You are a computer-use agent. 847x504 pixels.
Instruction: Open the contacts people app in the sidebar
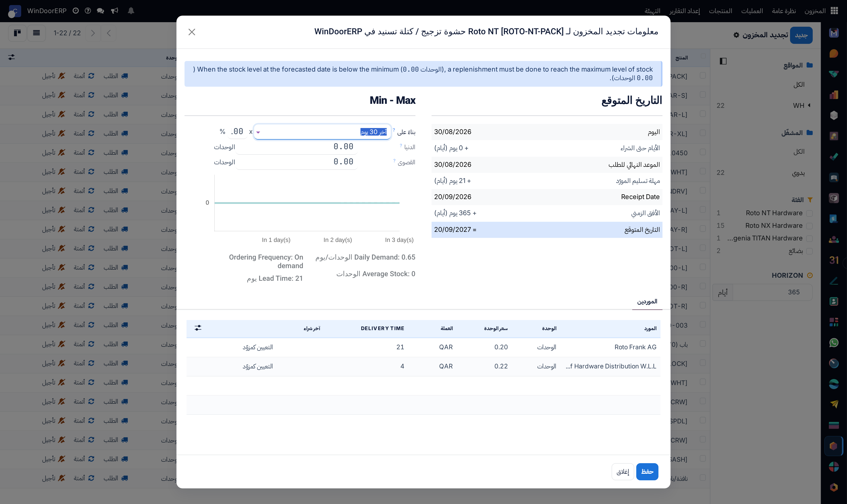point(833,239)
